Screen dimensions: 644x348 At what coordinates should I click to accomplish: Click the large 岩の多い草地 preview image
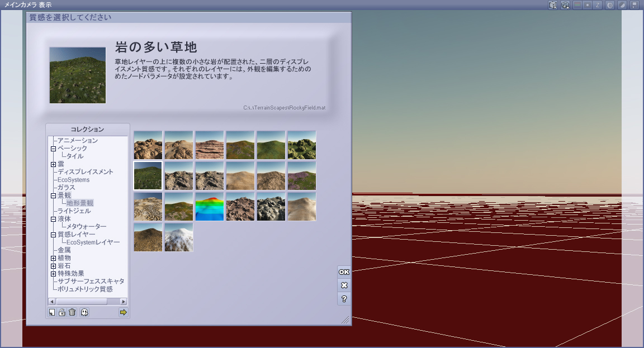[78, 75]
